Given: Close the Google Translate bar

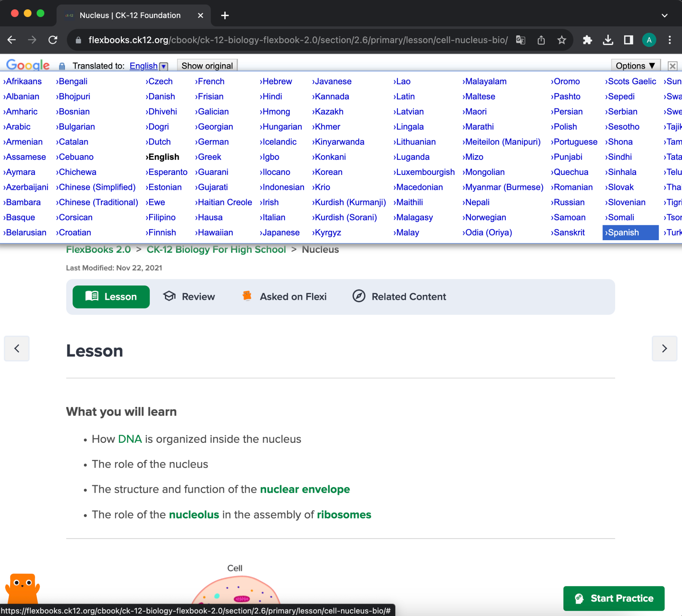Looking at the screenshot, I should (673, 66).
